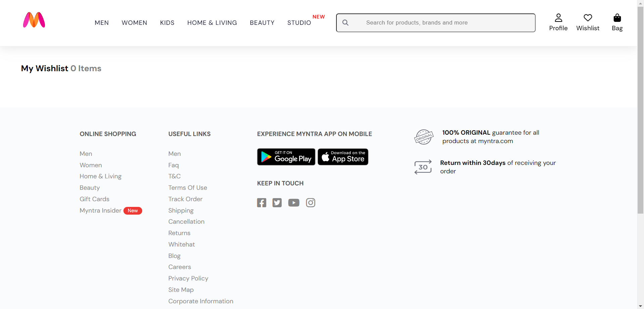Open the YouTube channel icon

point(294,203)
